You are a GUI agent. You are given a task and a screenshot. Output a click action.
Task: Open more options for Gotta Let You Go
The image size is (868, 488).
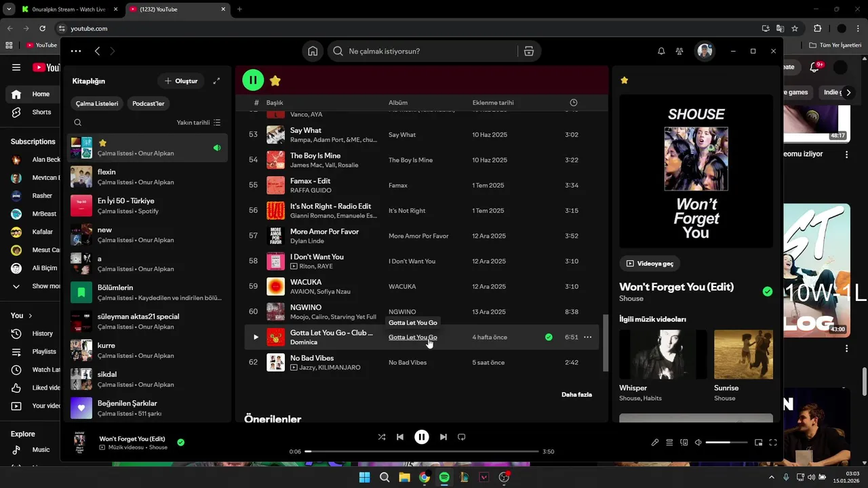(x=588, y=337)
